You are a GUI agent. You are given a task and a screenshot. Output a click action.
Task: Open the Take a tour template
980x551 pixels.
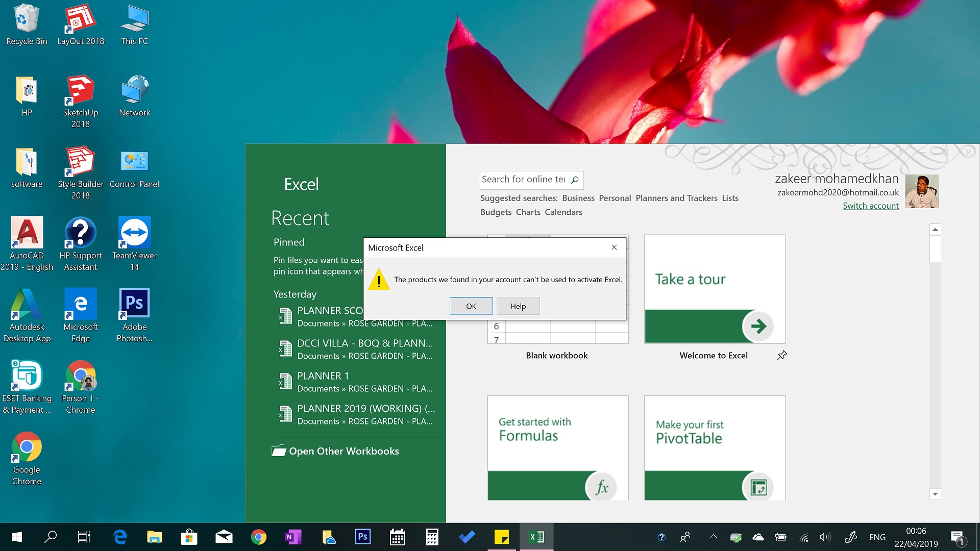[x=715, y=289]
